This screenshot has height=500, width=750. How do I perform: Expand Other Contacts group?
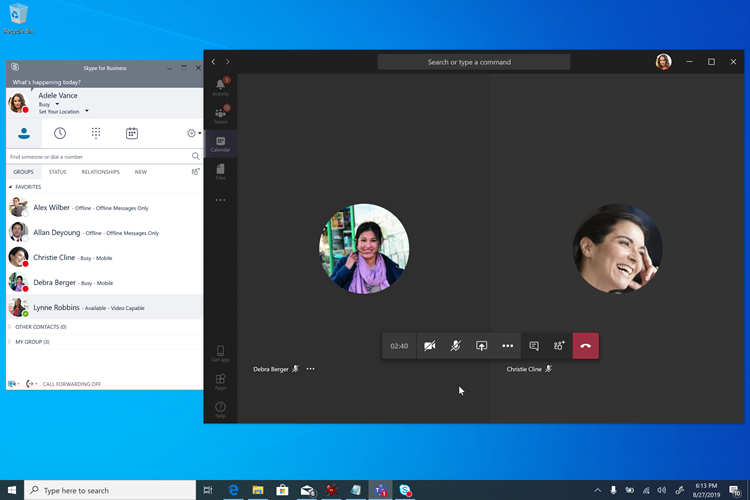[x=40, y=327]
